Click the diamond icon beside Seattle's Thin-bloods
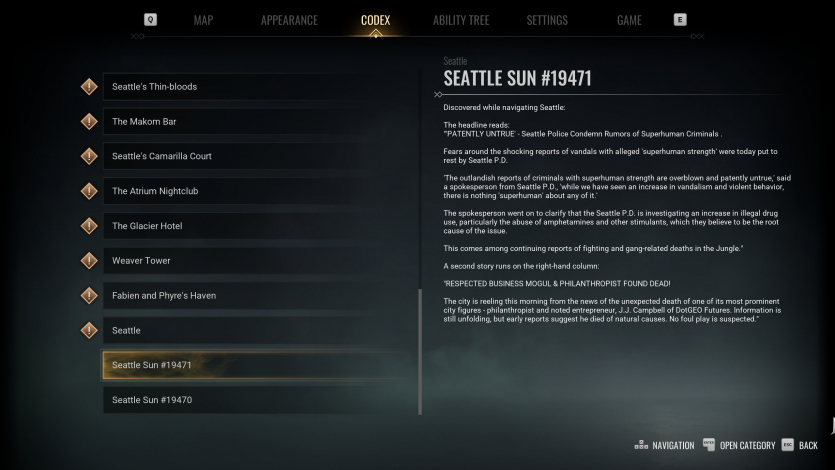835x470 pixels. 89,87
